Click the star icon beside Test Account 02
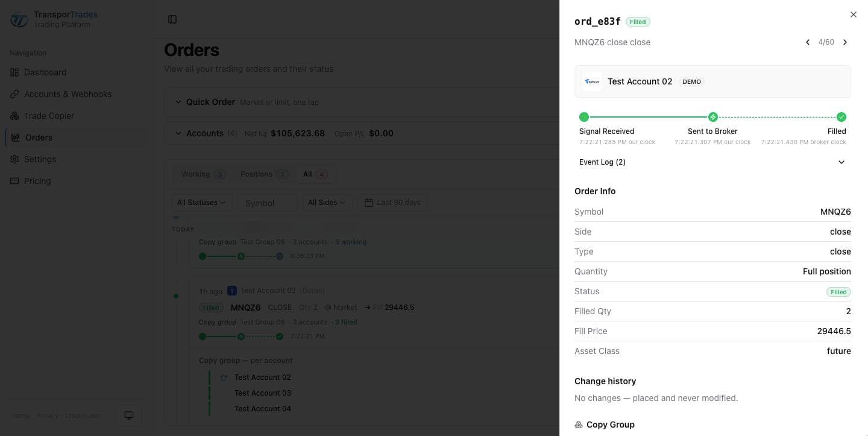The height and width of the screenshot is (436, 868). pyautogui.click(x=224, y=378)
